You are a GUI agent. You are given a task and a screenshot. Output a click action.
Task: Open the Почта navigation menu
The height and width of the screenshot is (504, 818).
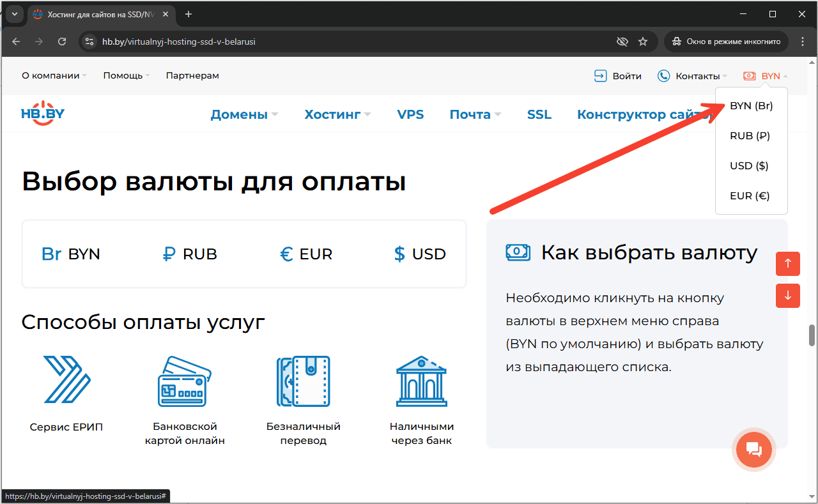click(x=470, y=114)
